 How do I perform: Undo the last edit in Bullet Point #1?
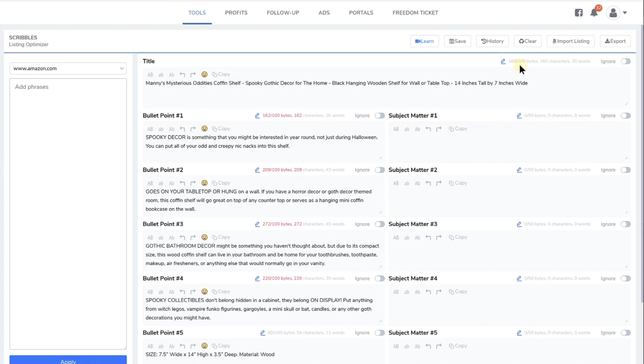(182, 129)
